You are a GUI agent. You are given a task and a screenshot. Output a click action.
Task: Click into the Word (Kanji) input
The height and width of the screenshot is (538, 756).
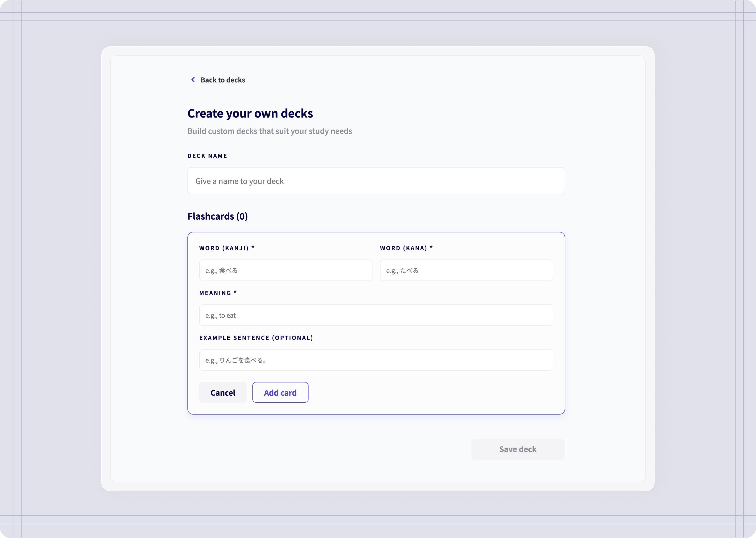(285, 270)
